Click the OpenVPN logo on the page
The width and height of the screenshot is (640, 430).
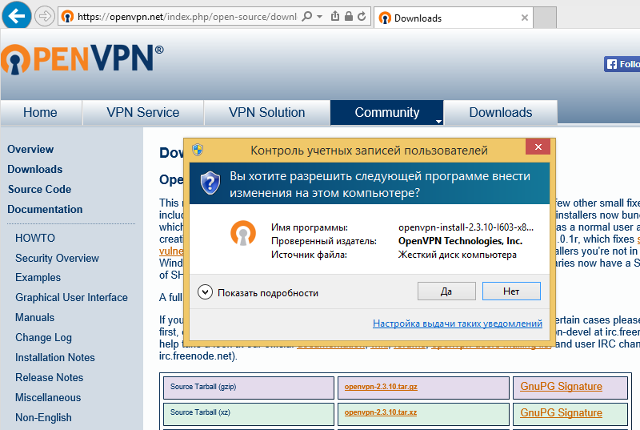tap(82, 59)
